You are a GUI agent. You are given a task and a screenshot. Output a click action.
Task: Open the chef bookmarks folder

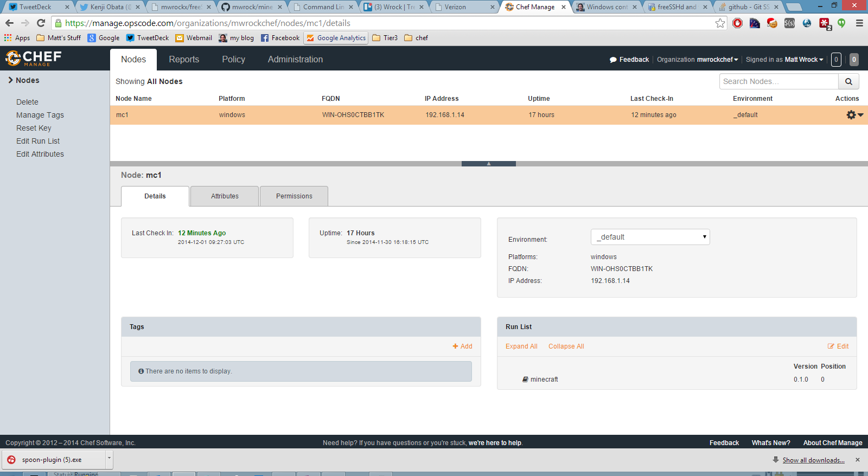[416, 38]
